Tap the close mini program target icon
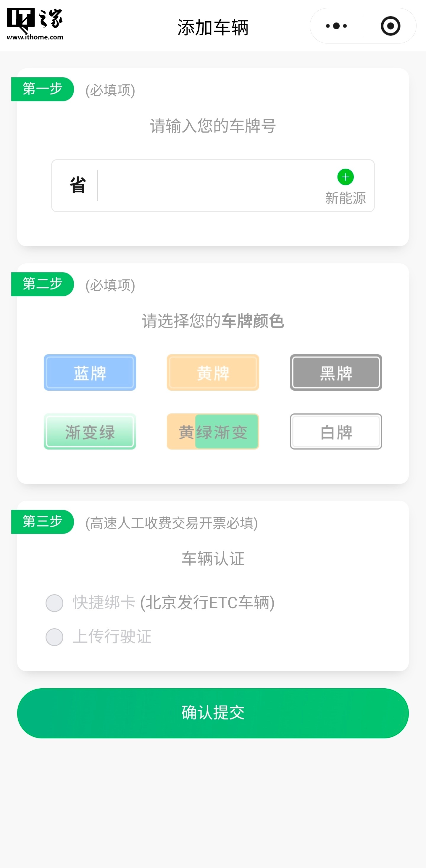 [390, 26]
